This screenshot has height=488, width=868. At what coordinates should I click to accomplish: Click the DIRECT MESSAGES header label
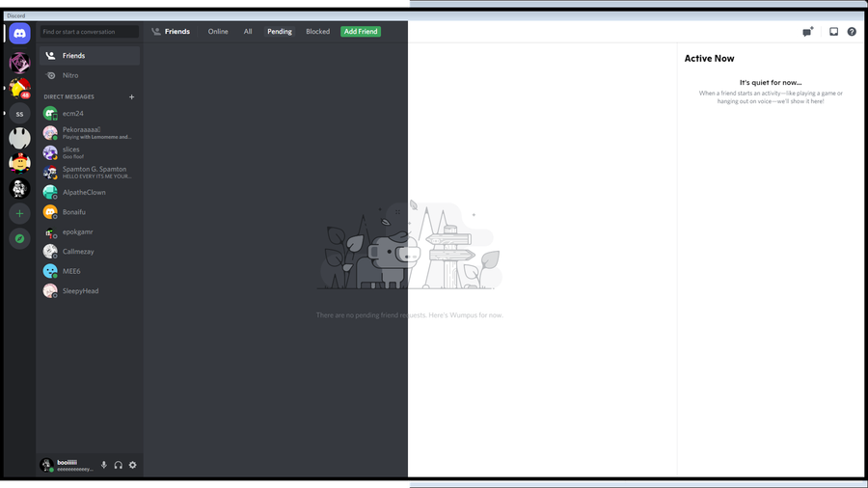pos(69,96)
